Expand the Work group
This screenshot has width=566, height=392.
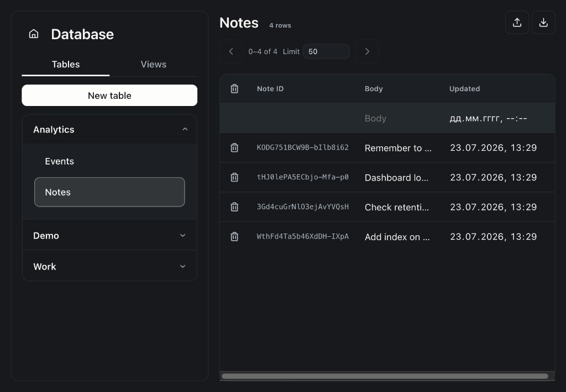109,266
